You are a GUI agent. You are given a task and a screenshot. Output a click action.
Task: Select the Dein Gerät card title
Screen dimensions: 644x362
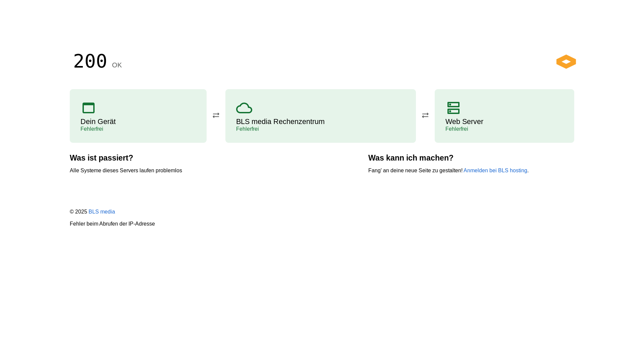98,122
